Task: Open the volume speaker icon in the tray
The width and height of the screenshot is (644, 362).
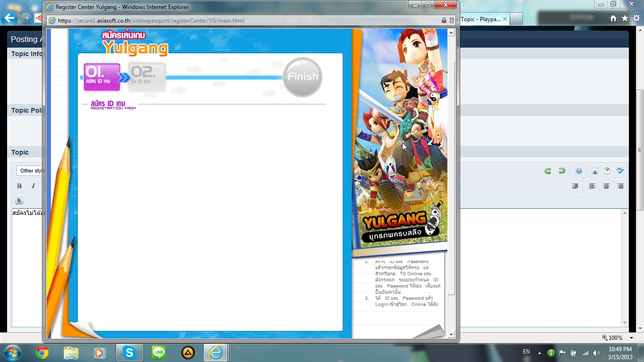Action: click(x=596, y=353)
